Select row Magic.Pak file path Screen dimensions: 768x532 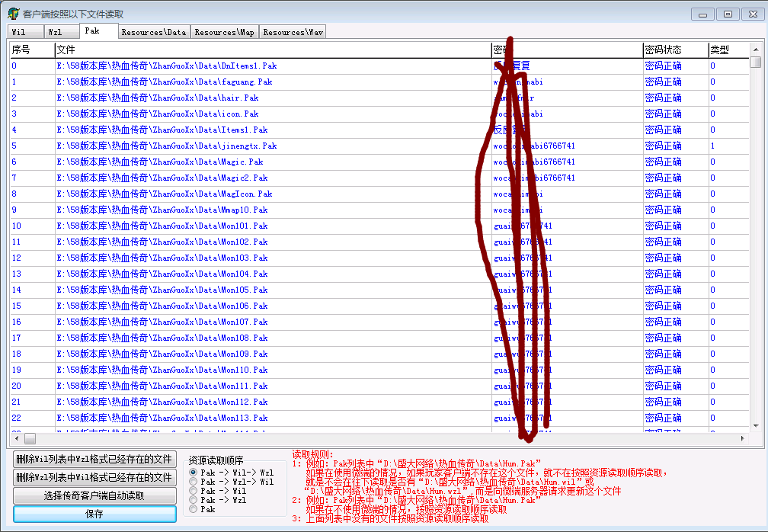[160, 162]
